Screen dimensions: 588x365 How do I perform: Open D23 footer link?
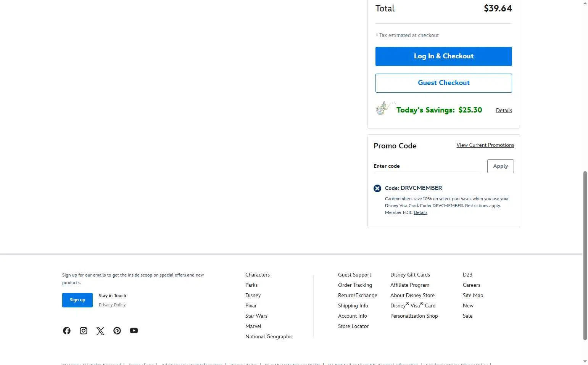click(x=467, y=275)
